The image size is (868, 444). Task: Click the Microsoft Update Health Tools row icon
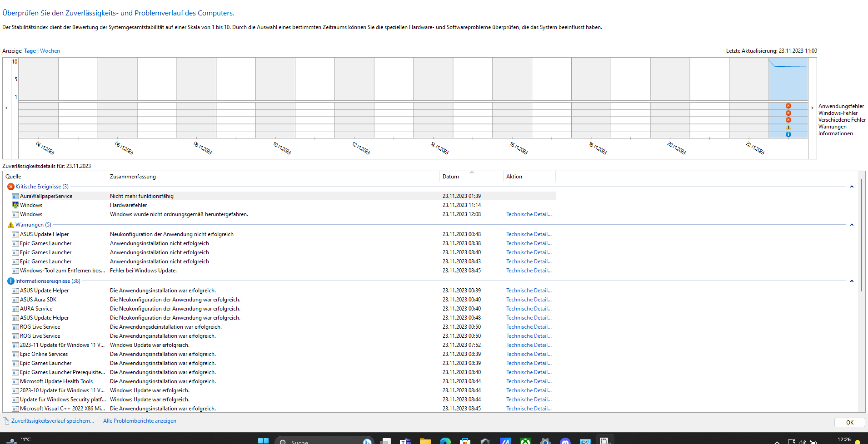15,381
